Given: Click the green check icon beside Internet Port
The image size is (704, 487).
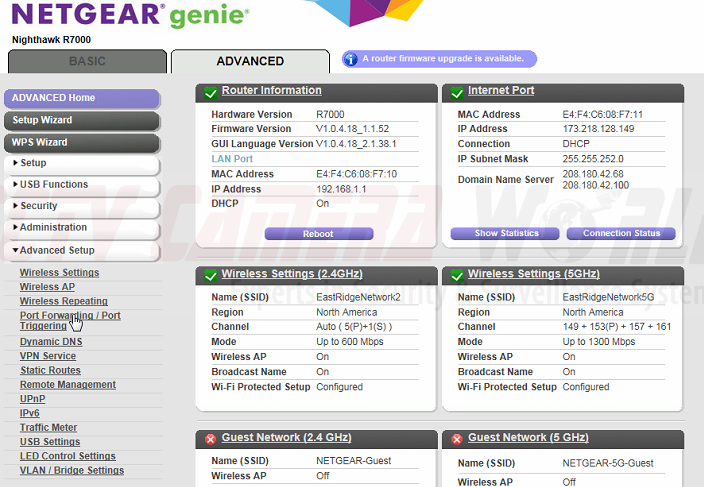Looking at the screenshot, I should (456, 92).
